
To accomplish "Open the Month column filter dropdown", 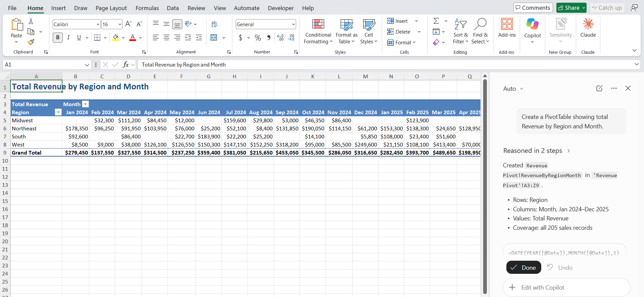I will pyautogui.click(x=86, y=104).
